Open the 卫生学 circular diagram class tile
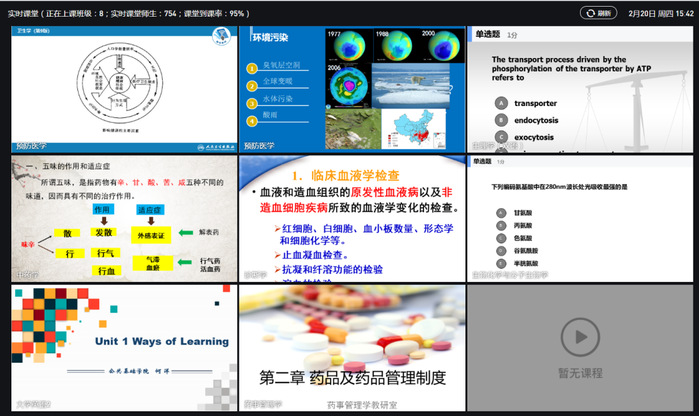 [124, 89]
